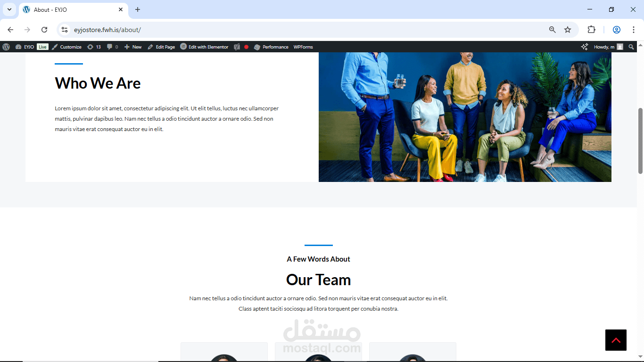Open the EYJO site dashboard menu
Viewport: 644px width, 362px height.
[25, 47]
